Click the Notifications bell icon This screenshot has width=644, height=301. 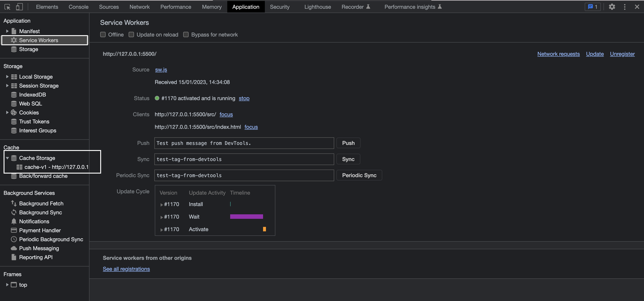pos(14,222)
